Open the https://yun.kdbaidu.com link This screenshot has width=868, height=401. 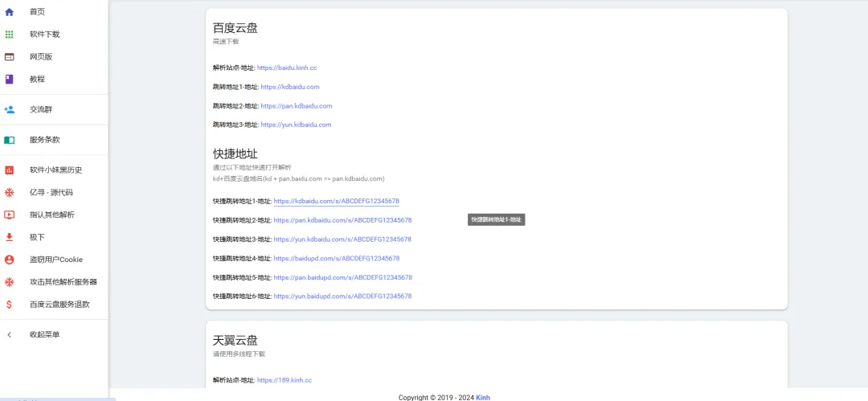tap(296, 125)
